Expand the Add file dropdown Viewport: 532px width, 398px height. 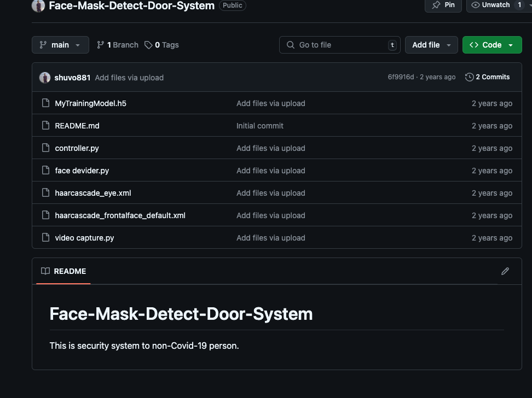(x=431, y=45)
